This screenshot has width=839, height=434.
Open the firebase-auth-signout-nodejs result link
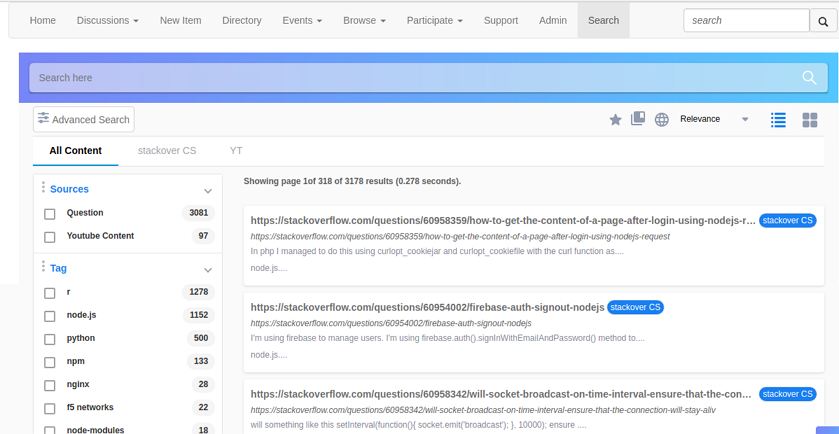pyautogui.click(x=427, y=307)
